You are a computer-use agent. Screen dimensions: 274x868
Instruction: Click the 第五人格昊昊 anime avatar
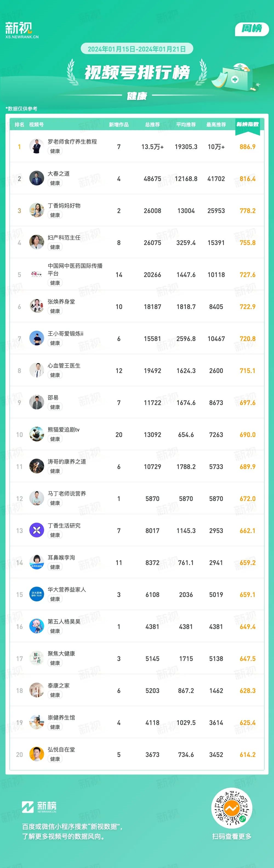click(37, 627)
